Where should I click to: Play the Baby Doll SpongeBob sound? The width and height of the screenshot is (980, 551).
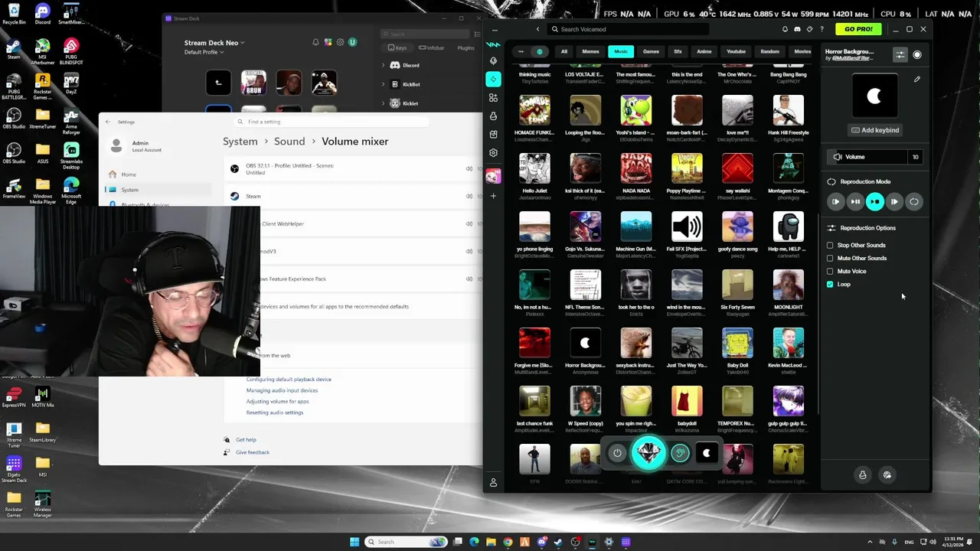[737, 344]
